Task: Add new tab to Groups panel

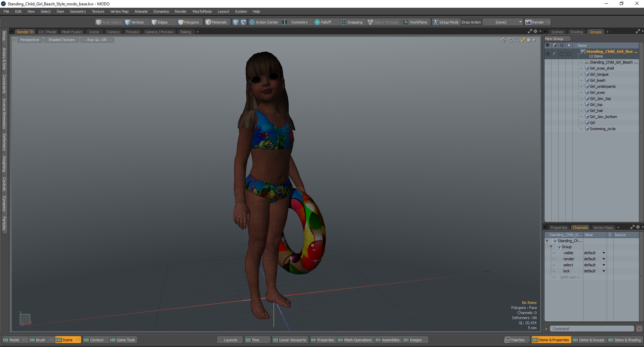Action: pyautogui.click(x=607, y=32)
